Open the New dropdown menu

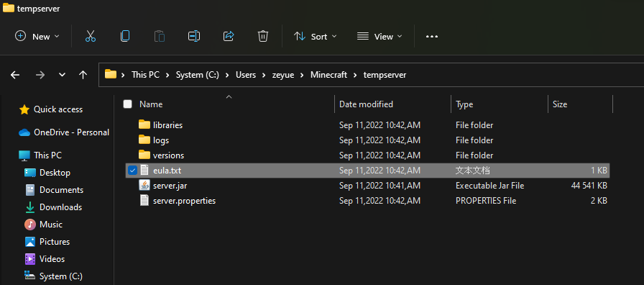click(x=37, y=36)
